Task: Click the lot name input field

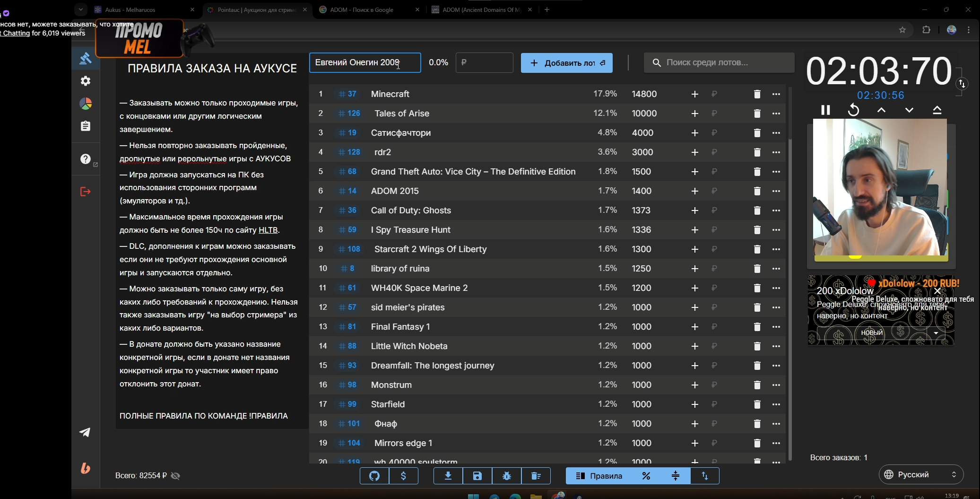Action: point(365,63)
